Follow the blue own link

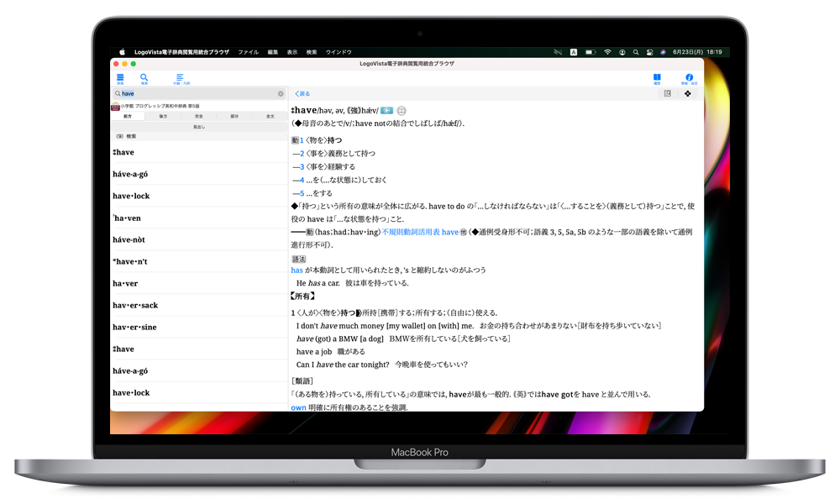click(298, 407)
